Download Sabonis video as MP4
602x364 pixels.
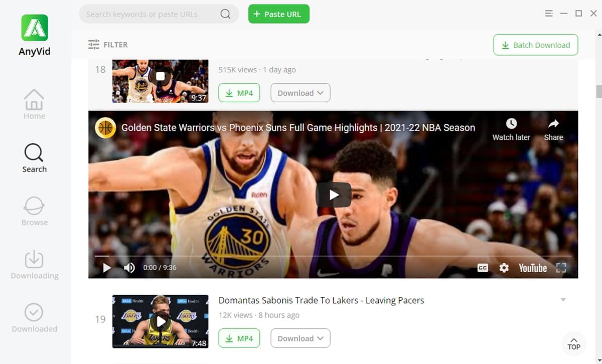click(239, 338)
